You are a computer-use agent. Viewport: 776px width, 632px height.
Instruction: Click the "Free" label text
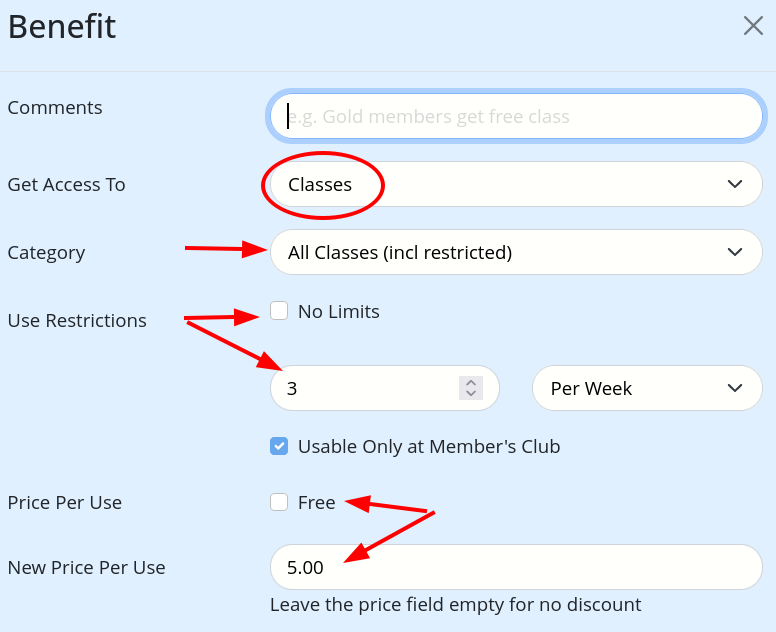(316, 503)
